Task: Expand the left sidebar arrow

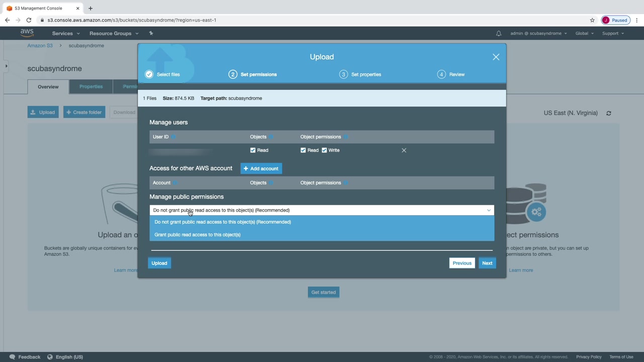Action: pyautogui.click(x=6, y=66)
